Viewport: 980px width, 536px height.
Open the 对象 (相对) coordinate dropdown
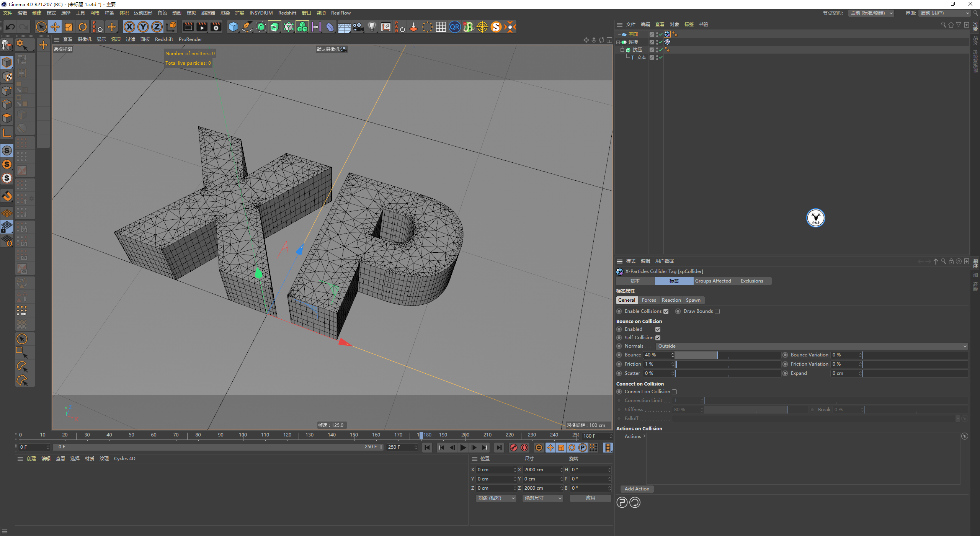(496, 498)
